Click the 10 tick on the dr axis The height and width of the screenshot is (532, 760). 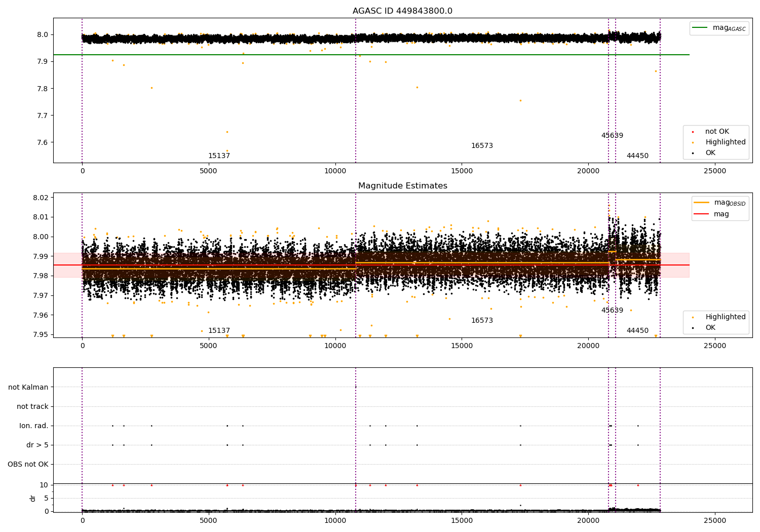44,485
